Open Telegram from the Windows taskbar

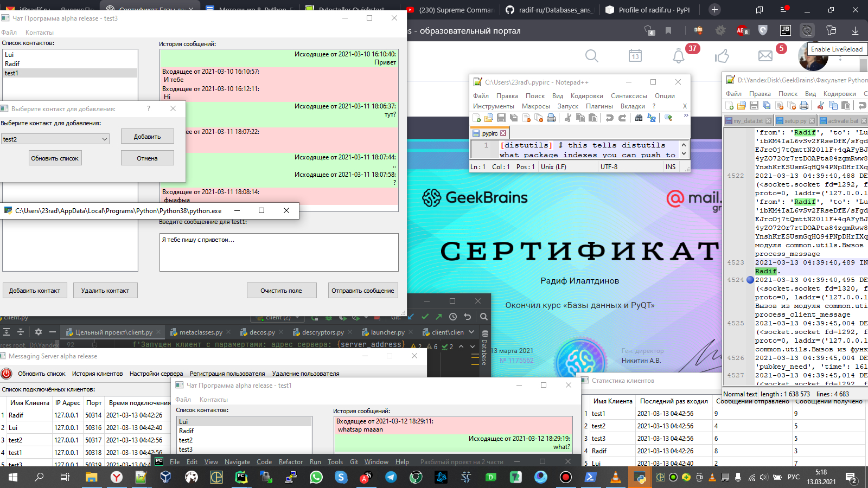[x=391, y=477]
